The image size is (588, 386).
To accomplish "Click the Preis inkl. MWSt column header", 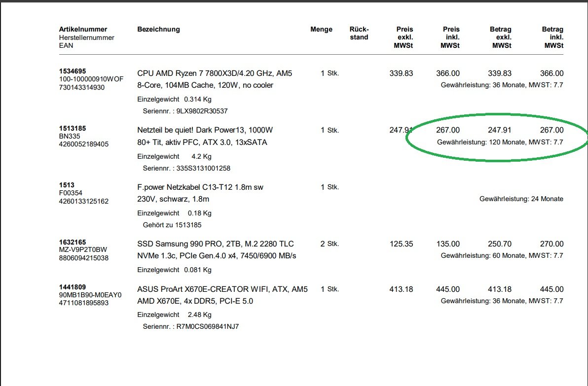I will tap(450, 37).
